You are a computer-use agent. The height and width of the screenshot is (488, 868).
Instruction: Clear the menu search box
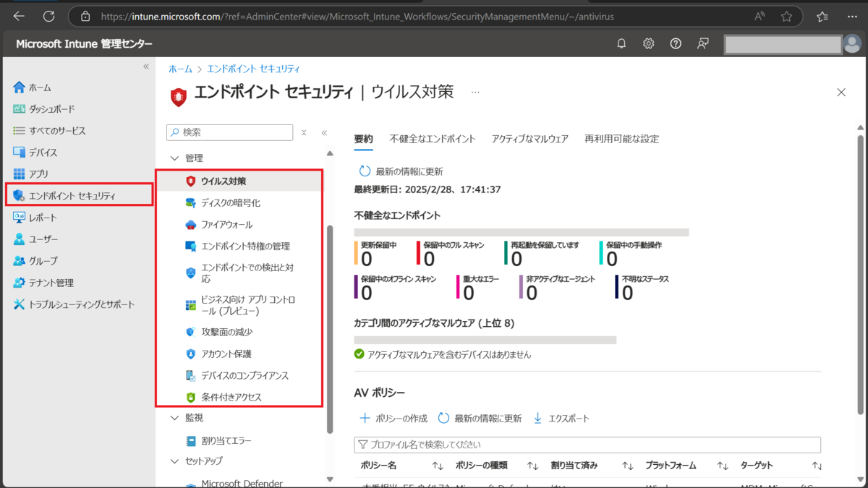pyautogui.click(x=304, y=133)
